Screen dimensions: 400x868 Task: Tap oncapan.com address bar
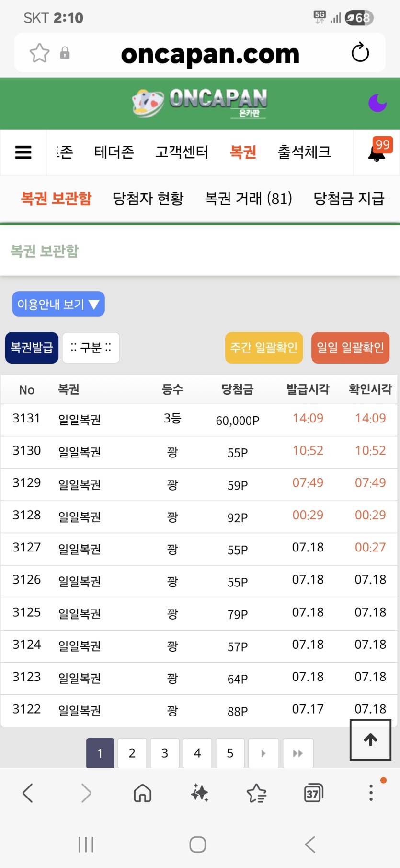[x=210, y=54]
